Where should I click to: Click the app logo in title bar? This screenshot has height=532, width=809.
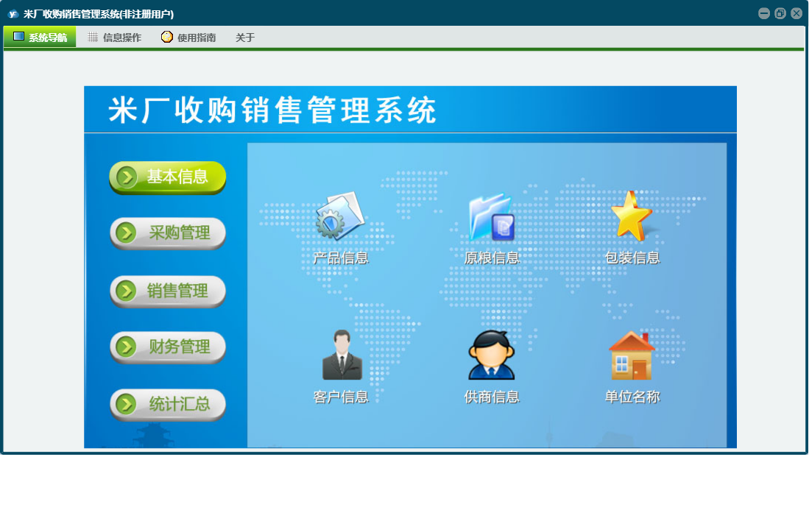(13, 14)
